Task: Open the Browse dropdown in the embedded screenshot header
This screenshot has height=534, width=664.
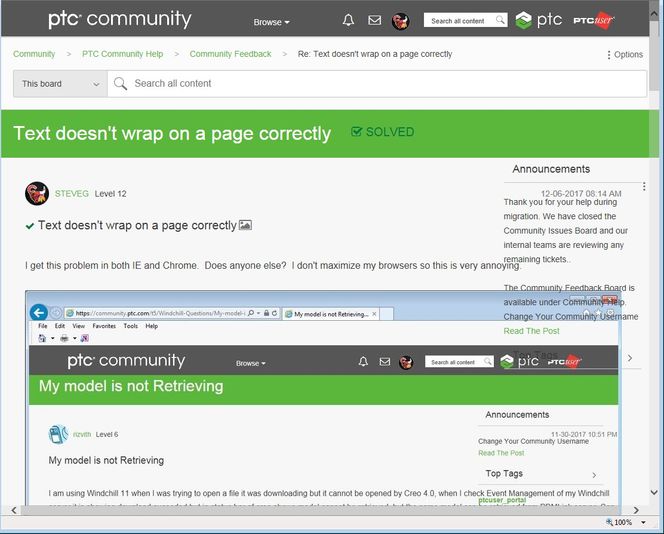Action: (251, 363)
